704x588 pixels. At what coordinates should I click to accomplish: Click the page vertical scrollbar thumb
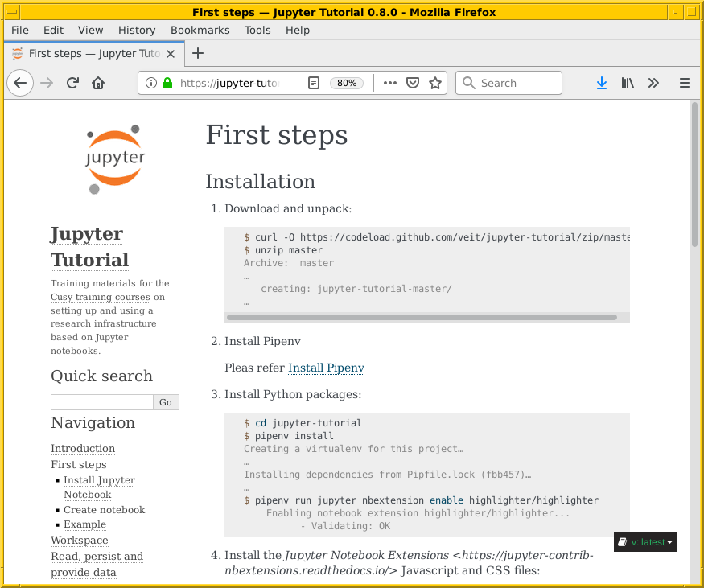tap(694, 175)
